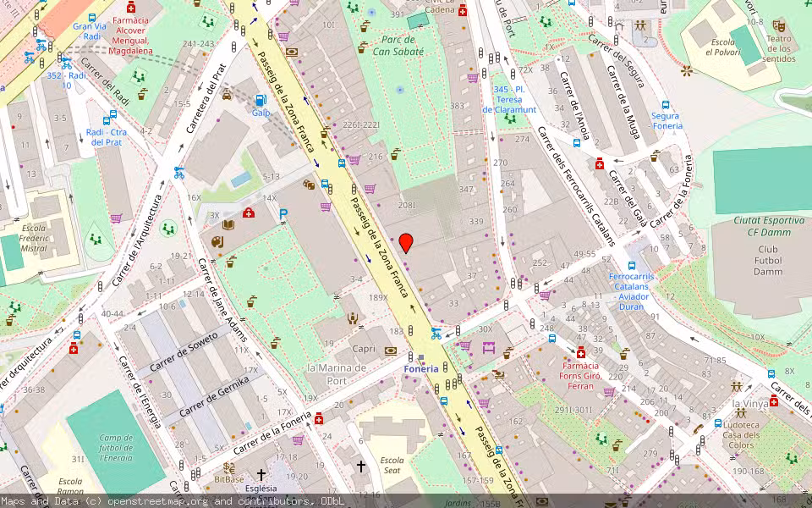Click the Carrer de Gernika street name
812x508 pixels.
click(214, 396)
